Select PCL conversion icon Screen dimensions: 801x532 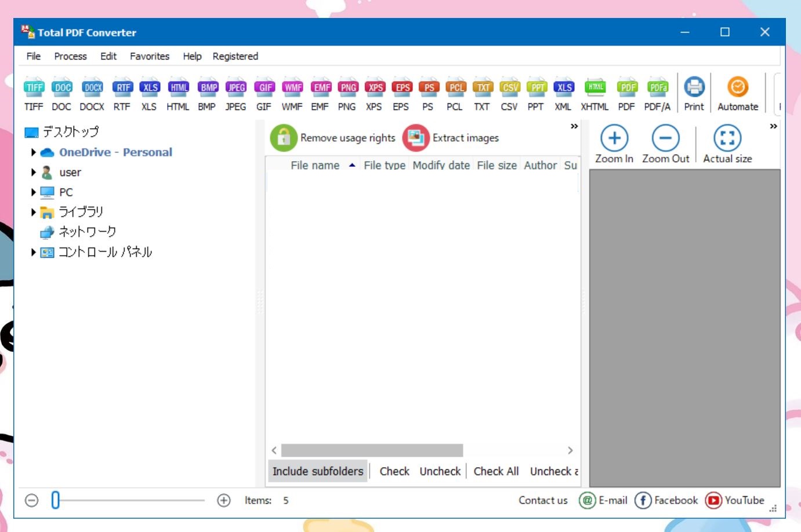455,94
